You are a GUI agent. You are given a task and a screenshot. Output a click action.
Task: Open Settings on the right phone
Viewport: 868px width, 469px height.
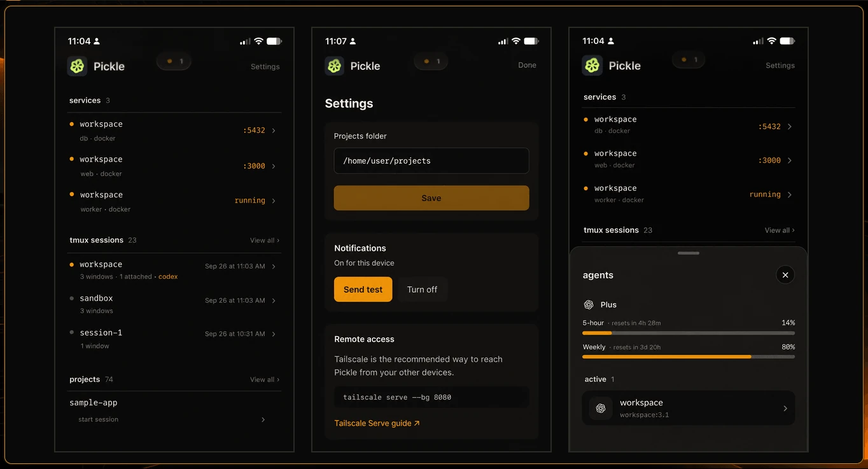(780, 66)
